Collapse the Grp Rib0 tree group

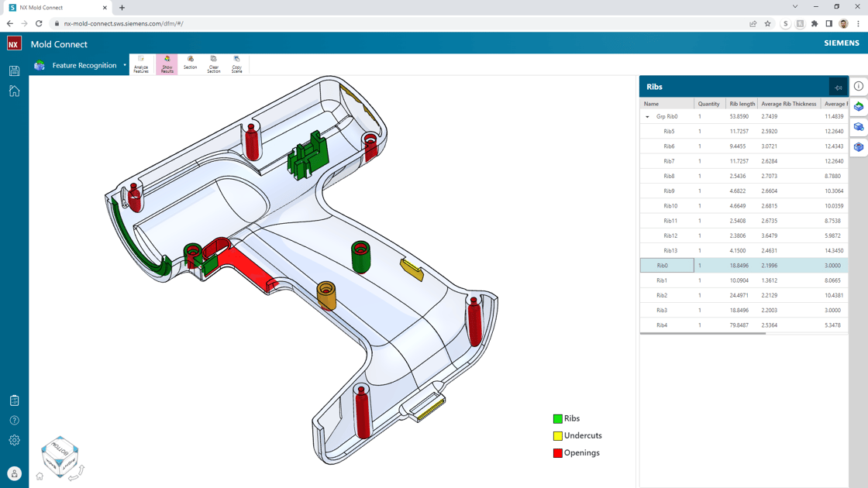(647, 117)
